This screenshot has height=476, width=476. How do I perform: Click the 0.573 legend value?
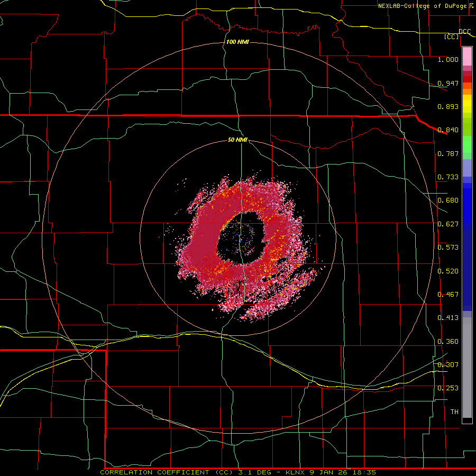point(448,248)
